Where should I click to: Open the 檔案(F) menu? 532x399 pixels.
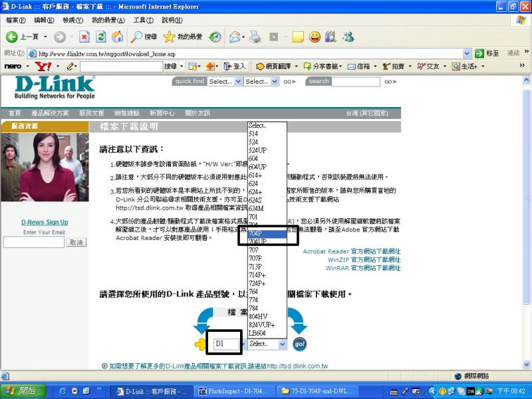tap(15, 21)
